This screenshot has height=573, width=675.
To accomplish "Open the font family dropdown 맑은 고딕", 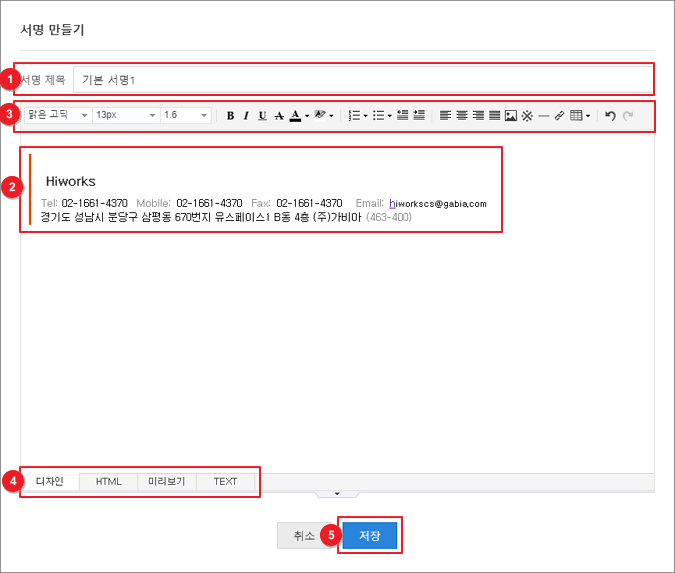I will 58,115.
